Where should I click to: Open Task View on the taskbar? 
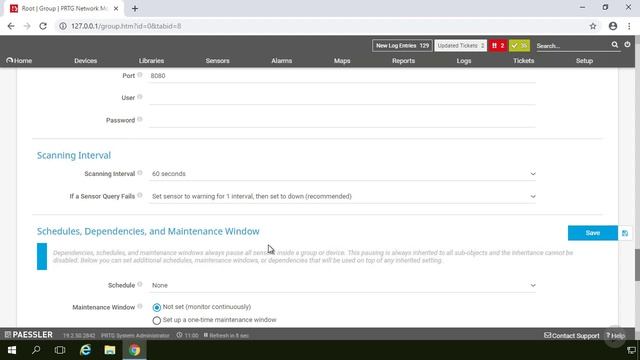(x=60, y=350)
